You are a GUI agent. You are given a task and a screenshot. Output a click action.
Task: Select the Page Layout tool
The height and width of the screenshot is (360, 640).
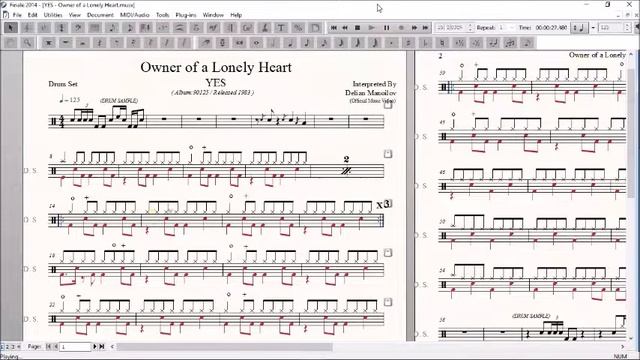click(315, 28)
